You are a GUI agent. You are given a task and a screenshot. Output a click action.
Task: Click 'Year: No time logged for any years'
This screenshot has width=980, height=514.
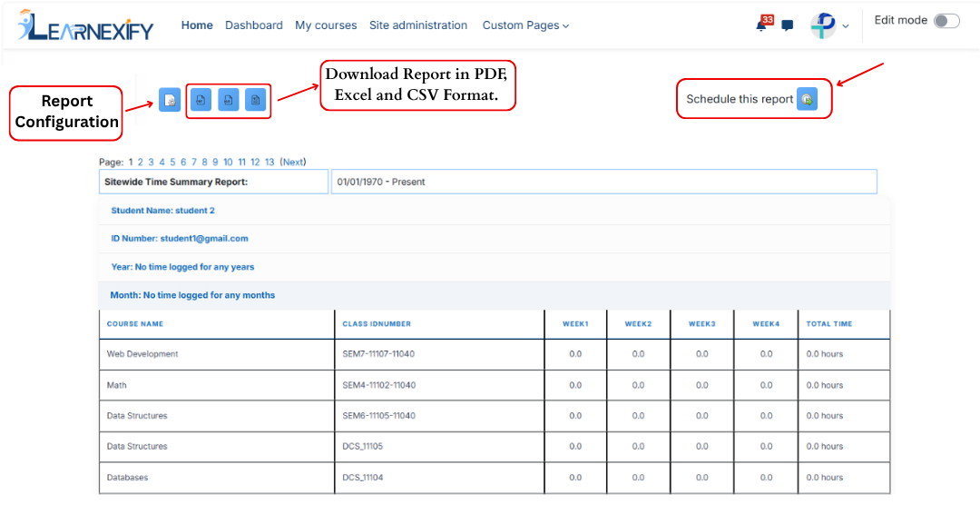pos(495,267)
